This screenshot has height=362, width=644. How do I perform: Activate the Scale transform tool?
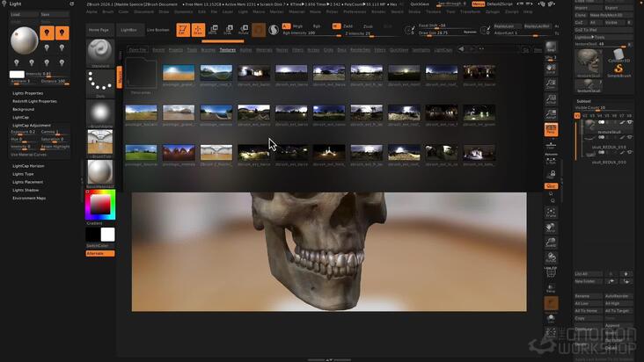tap(229, 30)
